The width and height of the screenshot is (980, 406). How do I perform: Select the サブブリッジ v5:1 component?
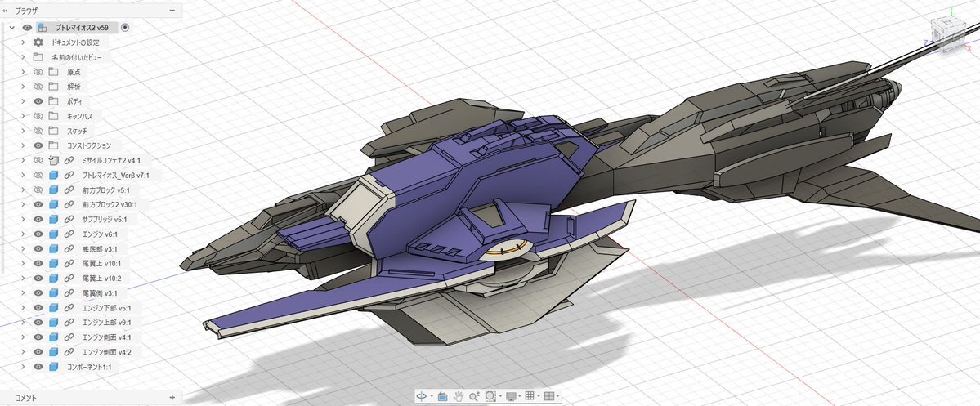(x=104, y=220)
